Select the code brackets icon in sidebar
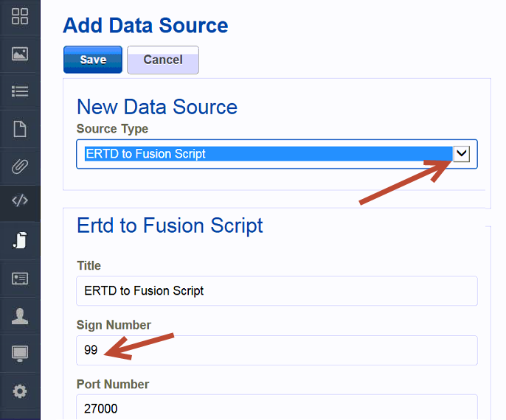 click(20, 200)
